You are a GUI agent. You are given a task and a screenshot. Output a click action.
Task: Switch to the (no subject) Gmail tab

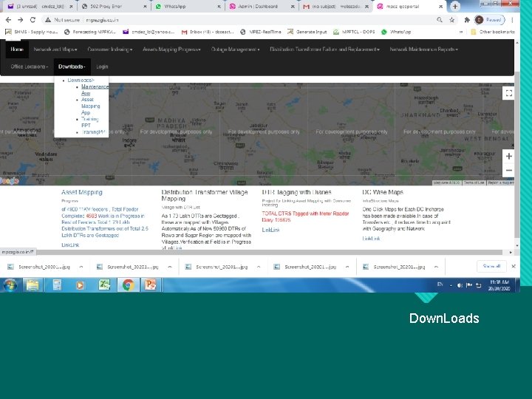(x=335, y=6)
